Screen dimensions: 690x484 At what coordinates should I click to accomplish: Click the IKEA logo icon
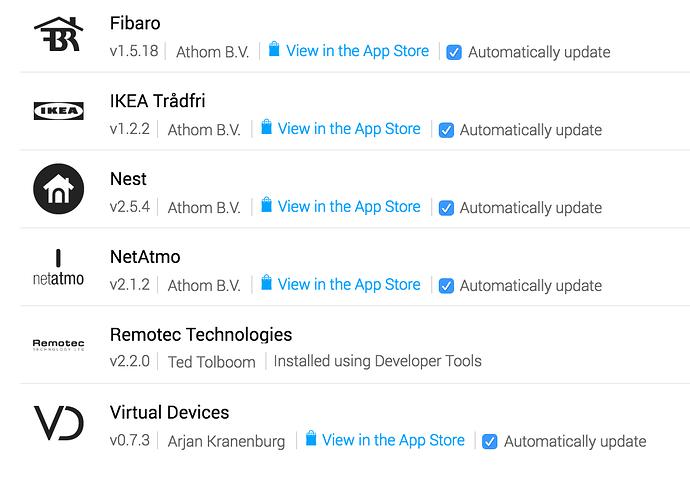pos(58,111)
